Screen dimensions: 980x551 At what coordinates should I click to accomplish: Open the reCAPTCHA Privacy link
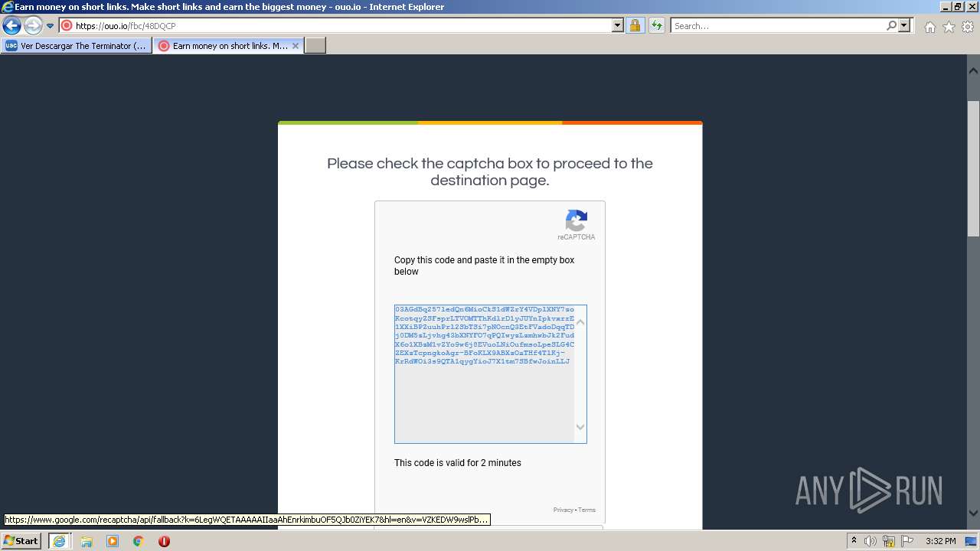pyautogui.click(x=563, y=510)
